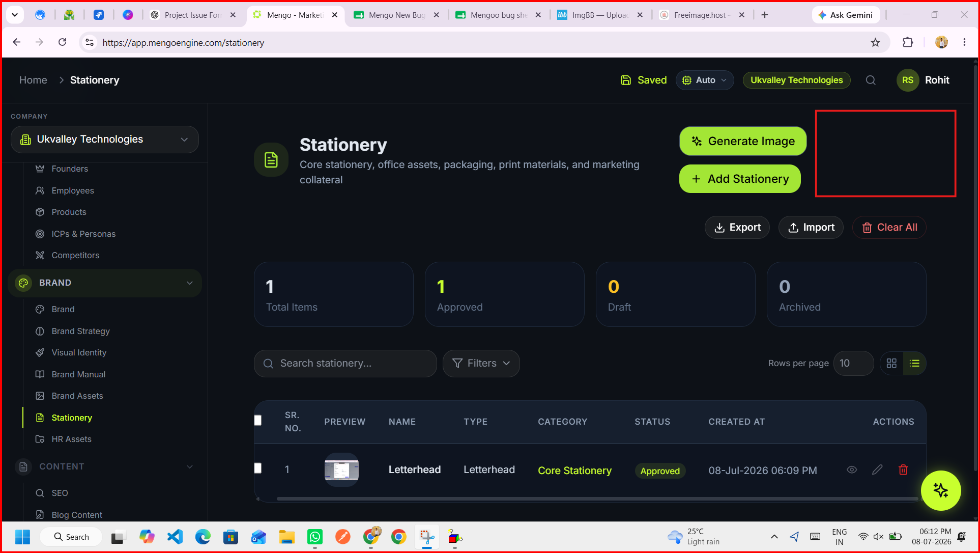Open Blog Content in the sidebar

pos(77,515)
